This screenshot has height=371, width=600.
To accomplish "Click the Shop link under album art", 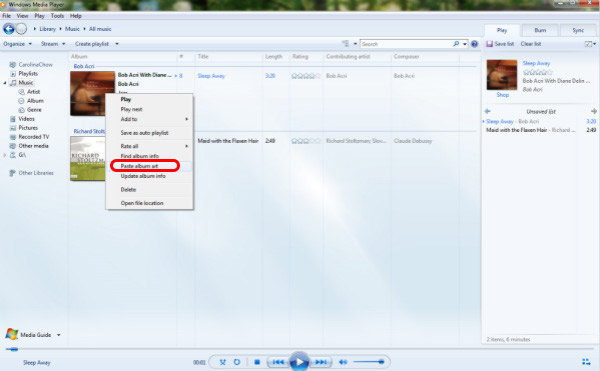I will click(502, 95).
